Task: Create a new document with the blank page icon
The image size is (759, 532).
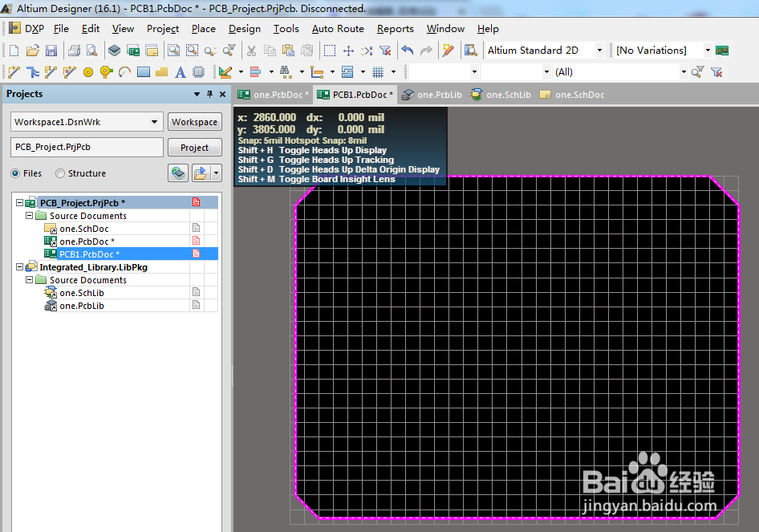Action: point(14,51)
